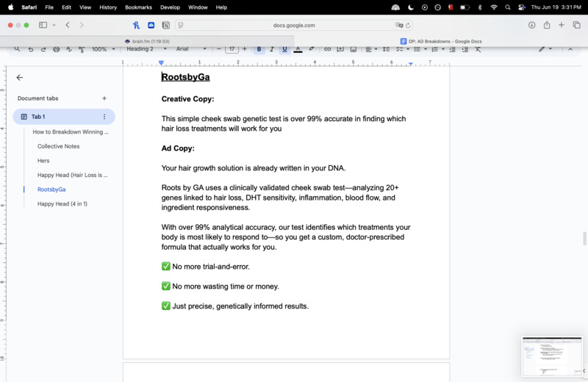Jump to Collective Notes heading
Viewport: 588px width, 382px height.
coord(59,146)
